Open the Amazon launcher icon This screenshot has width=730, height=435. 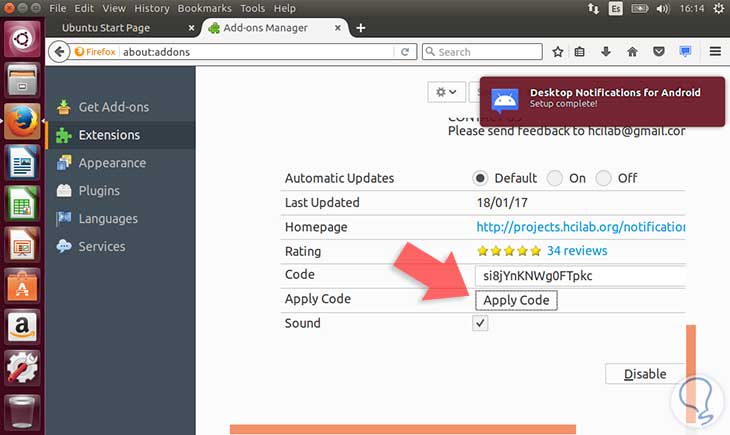(22, 326)
